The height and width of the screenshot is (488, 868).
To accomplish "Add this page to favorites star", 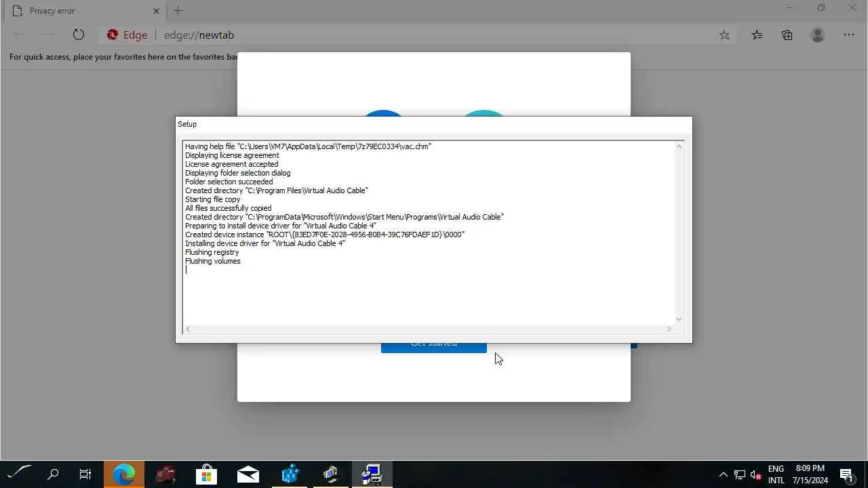I will pos(724,35).
